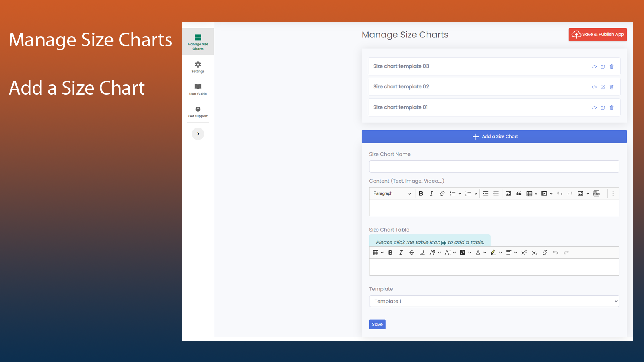The width and height of the screenshot is (644, 362).
Task: Delete Size chart template 01
Action: click(x=611, y=108)
